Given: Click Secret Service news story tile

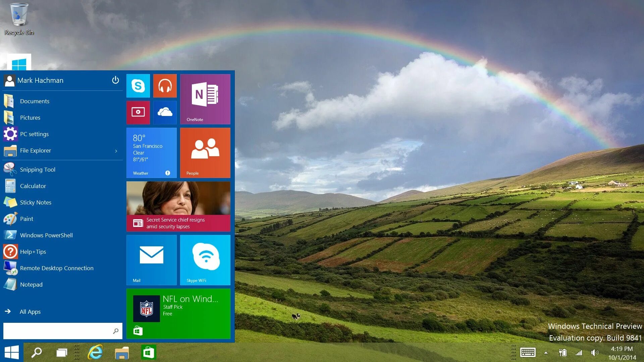Looking at the screenshot, I should point(179,207).
